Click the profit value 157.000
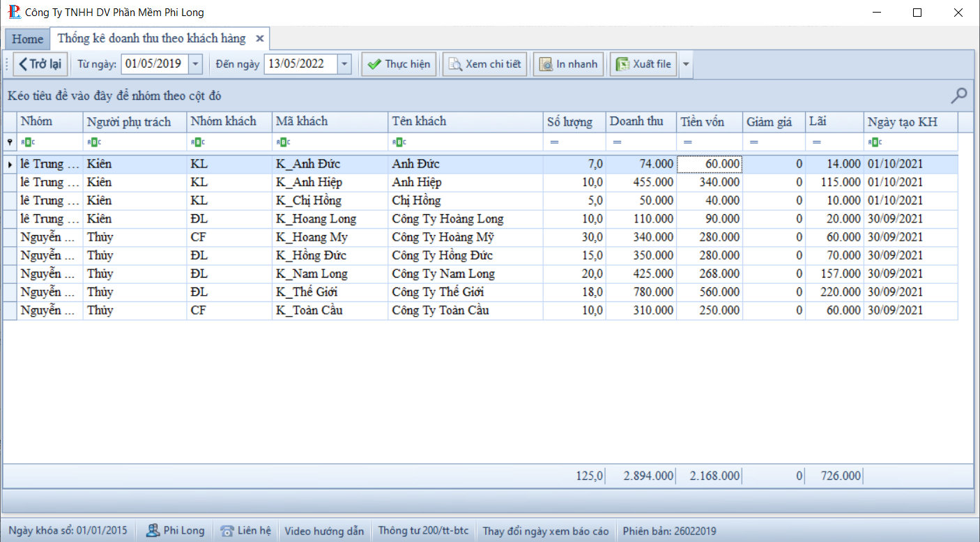Viewport: 980px width, 542px height. pos(834,273)
